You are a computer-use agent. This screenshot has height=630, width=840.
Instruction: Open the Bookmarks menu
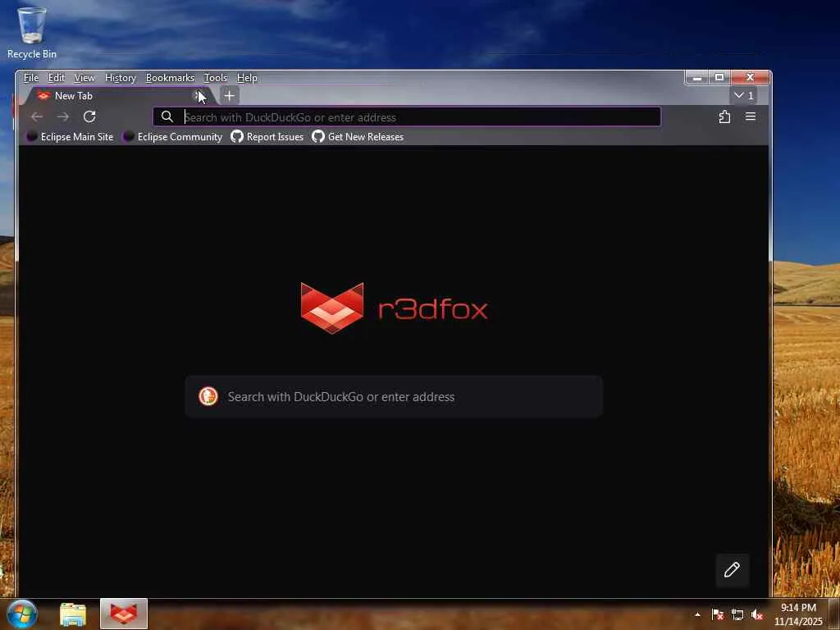tap(170, 78)
